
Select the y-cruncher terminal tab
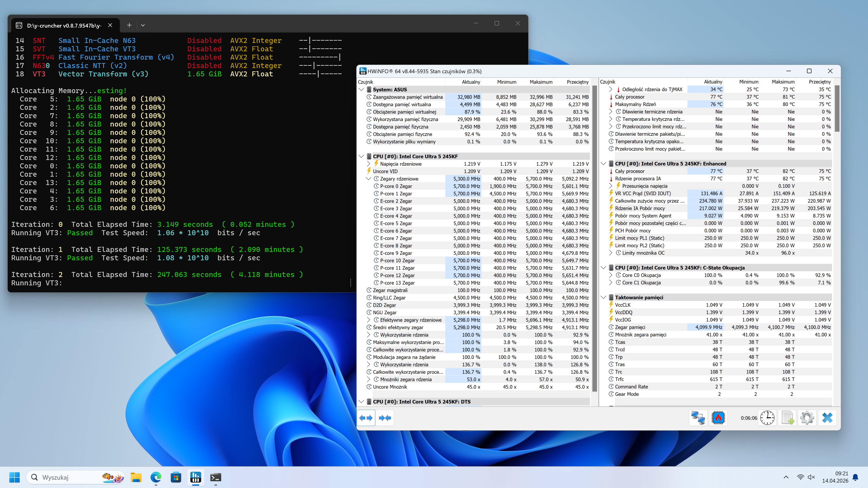click(64, 26)
